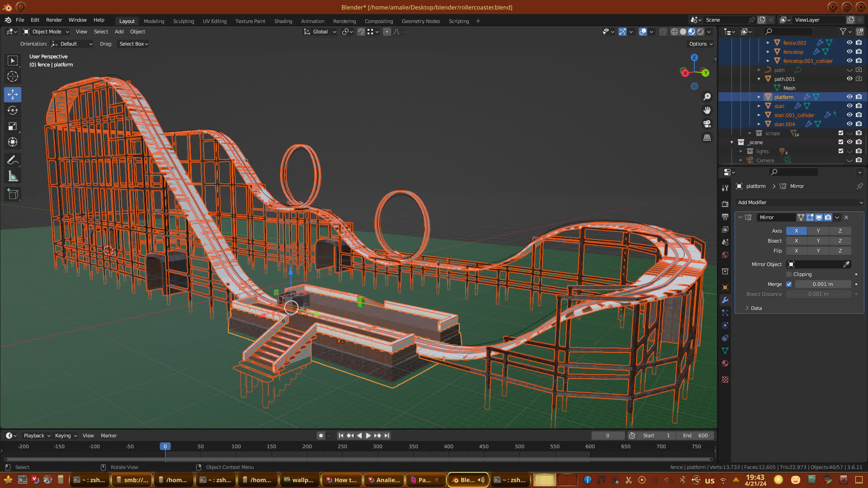Click the Add Cube tool

click(13, 194)
